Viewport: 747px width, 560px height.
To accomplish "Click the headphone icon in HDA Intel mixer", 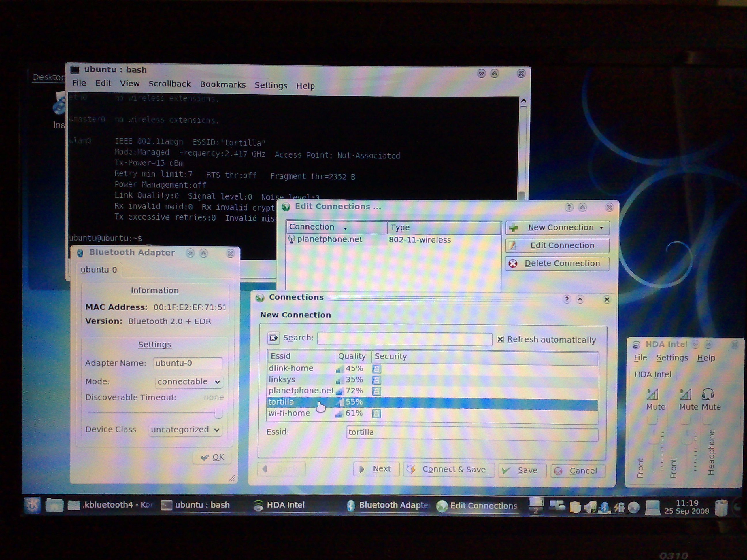I will click(x=708, y=394).
